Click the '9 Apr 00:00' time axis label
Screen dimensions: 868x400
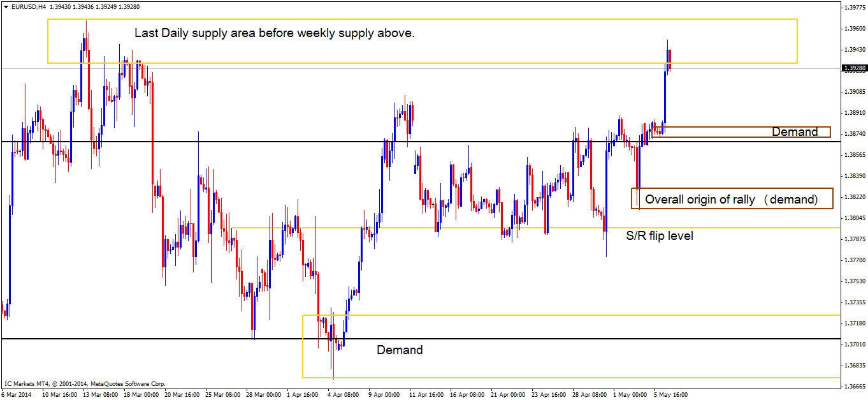(x=384, y=394)
